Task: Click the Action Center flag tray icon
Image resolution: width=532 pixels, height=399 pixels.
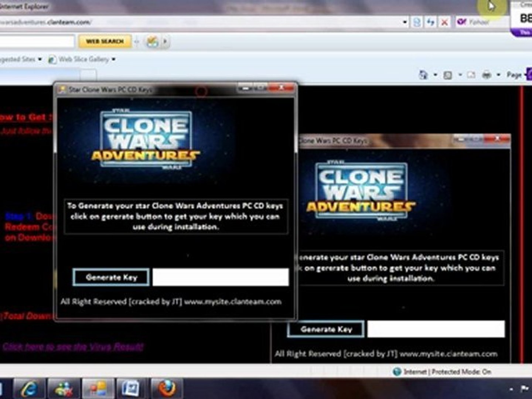Action: pyautogui.click(x=524, y=388)
